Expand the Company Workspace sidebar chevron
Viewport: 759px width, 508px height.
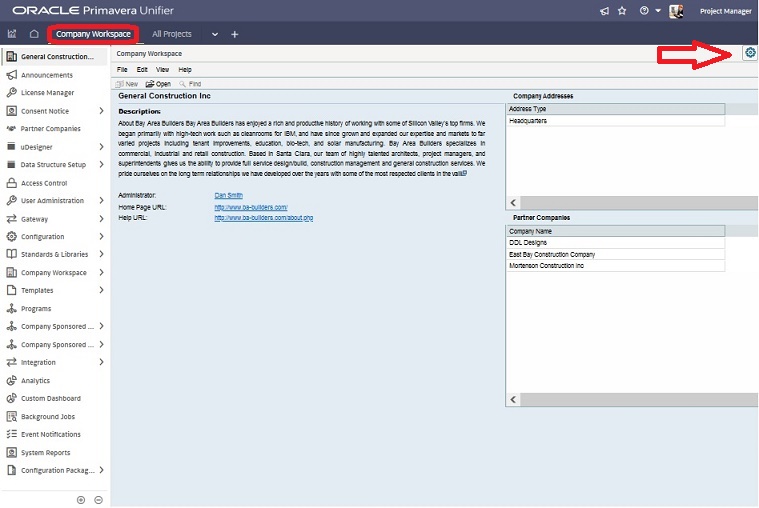click(x=101, y=272)
